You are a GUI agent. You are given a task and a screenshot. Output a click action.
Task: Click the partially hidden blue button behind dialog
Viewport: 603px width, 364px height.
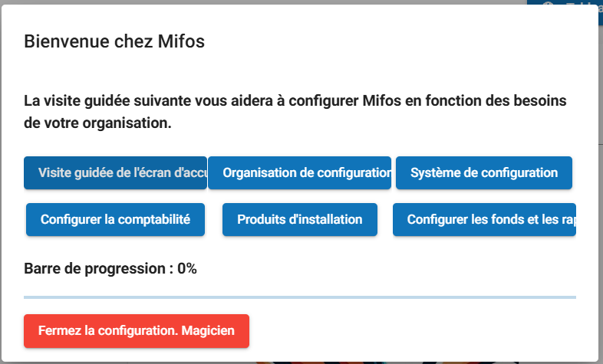[x=565, y=2]
